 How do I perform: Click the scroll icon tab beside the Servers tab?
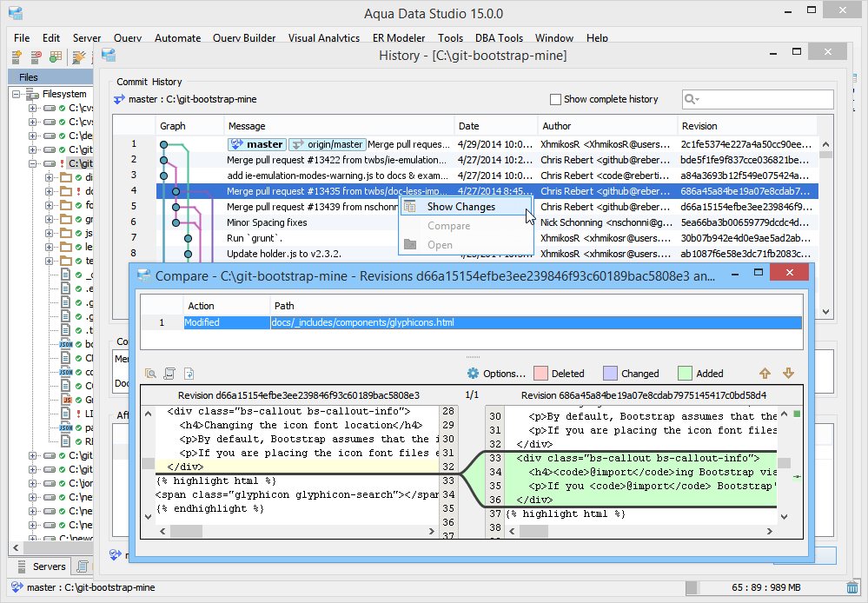point(82,567)
